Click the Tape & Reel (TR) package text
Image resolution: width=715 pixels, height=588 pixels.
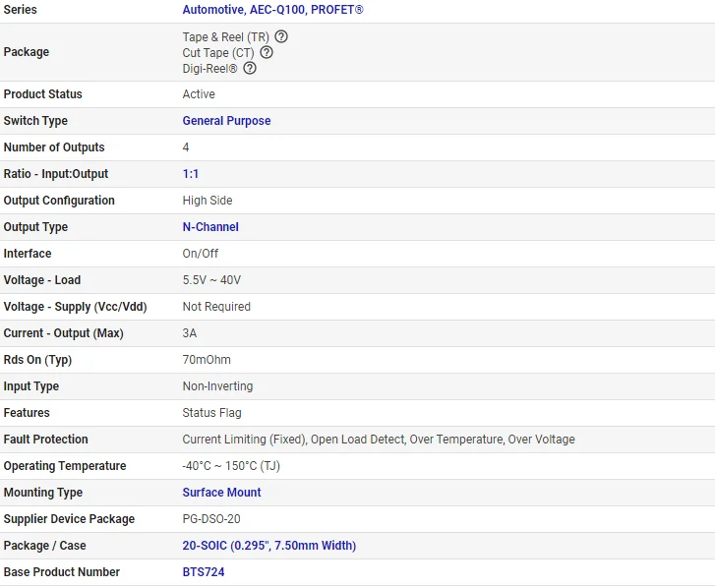[225, 36]
